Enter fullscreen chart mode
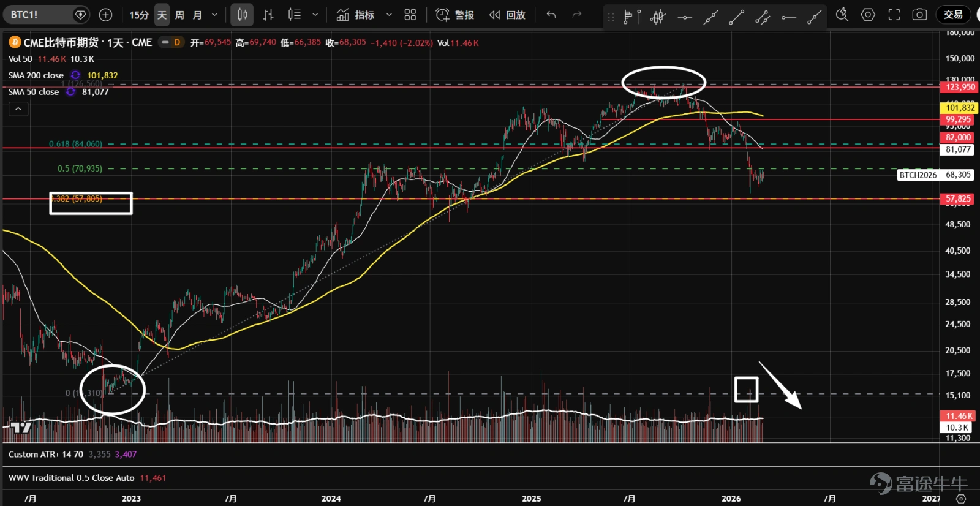Viewport: 980px width, 506px height. (x=894, y=15)
